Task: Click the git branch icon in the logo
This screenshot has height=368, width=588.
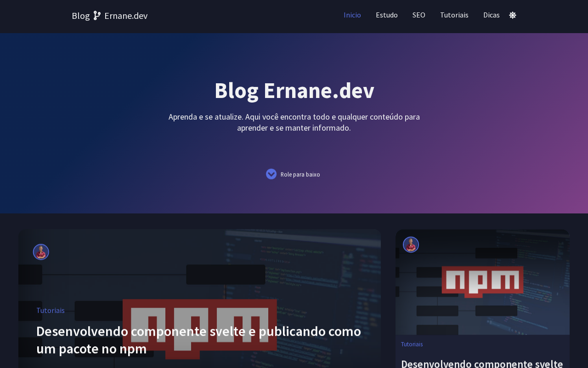Action: (97, 16)
